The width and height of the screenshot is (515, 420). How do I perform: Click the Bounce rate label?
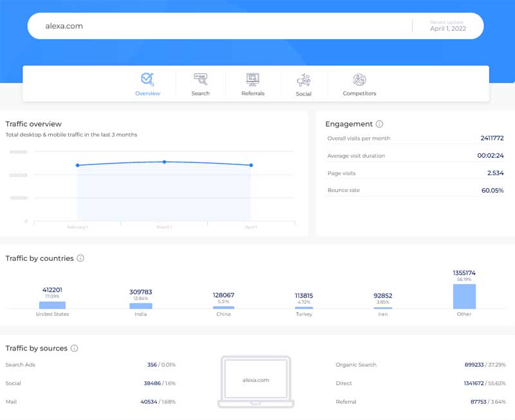coord(344,190)
